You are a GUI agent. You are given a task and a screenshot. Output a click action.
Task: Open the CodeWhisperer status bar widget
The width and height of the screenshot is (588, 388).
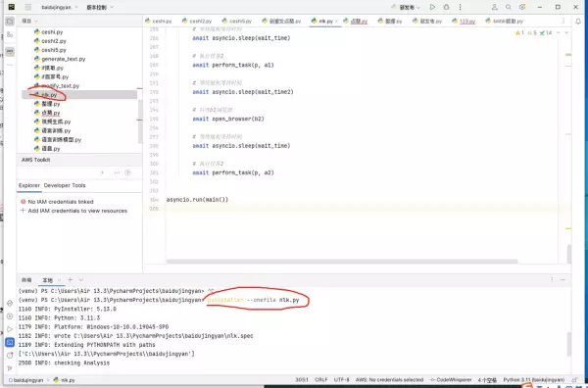tap(452, 380)
